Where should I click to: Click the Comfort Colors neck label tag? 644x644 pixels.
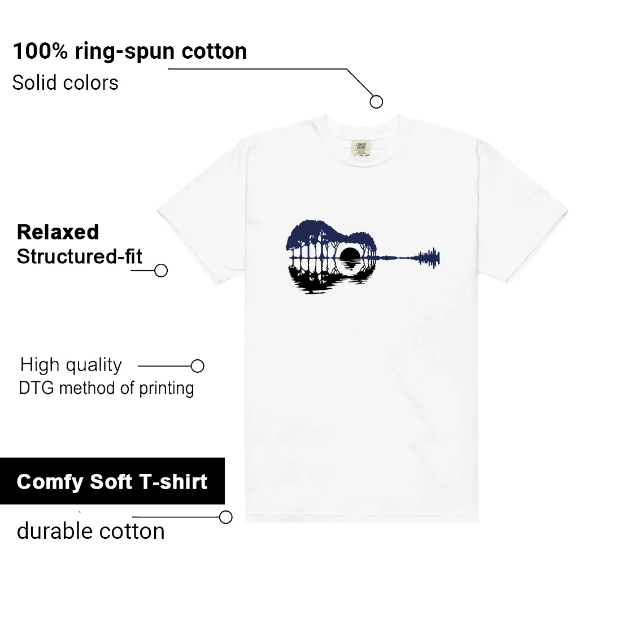[360, 149]
